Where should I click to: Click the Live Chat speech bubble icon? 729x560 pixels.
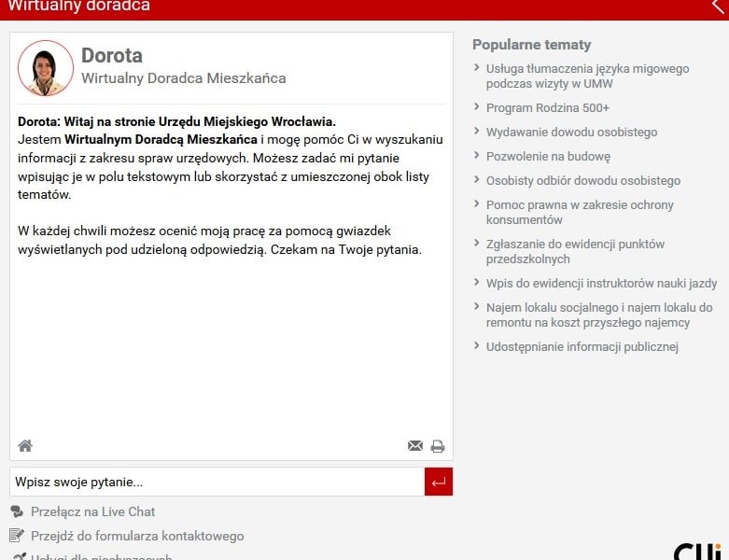(17, 511)
